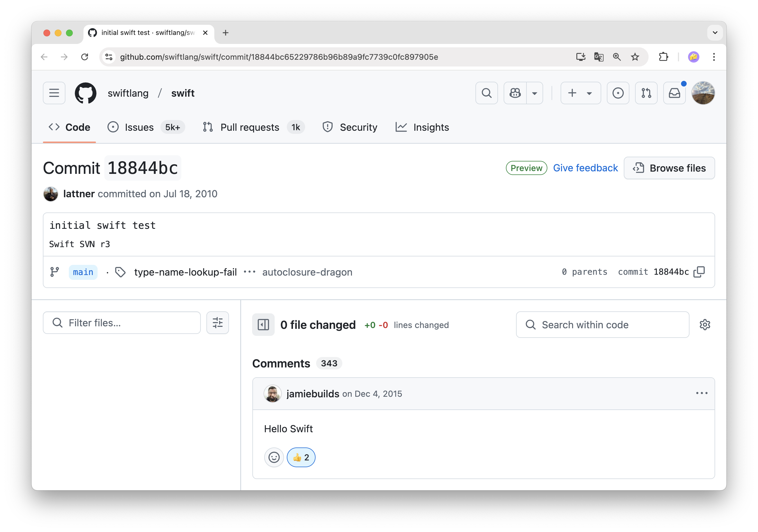
Task: Toggle the file tree sidebar panel
Action: 263,325
